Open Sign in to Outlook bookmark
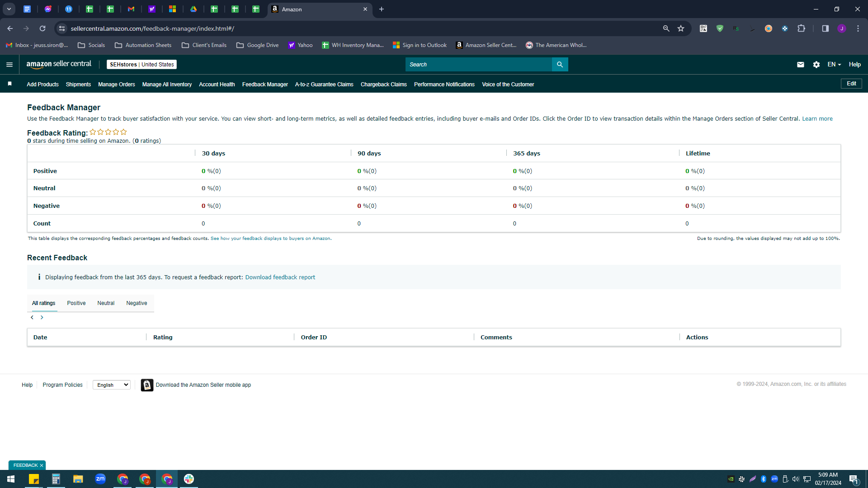Viewport: 868px width, 488px height. [x=420, y=45]
